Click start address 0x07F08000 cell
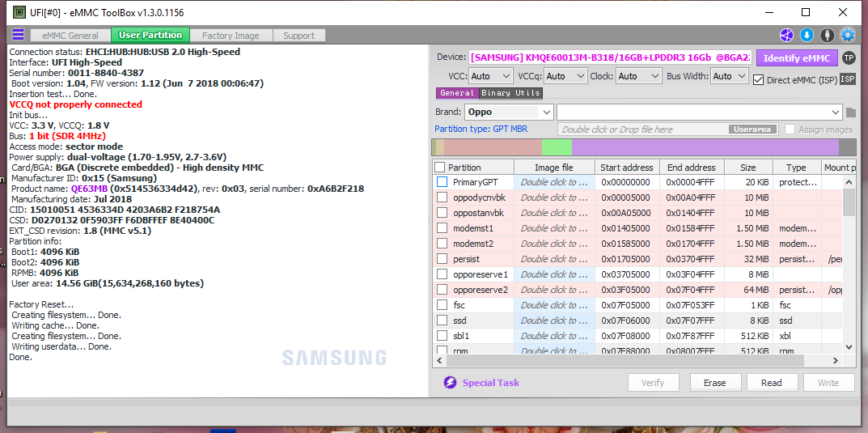Screen dimensions: 868x433 point(625,336)
